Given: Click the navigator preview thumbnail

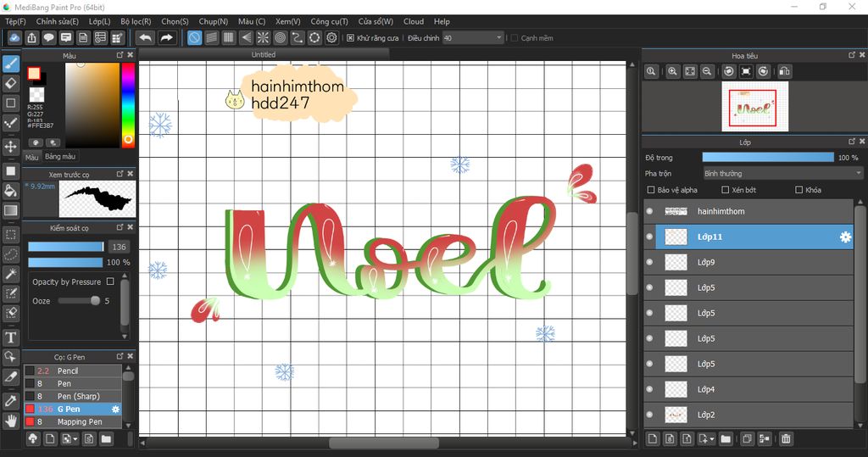Looking at the screenshot, I should click(x=755, y=106).
